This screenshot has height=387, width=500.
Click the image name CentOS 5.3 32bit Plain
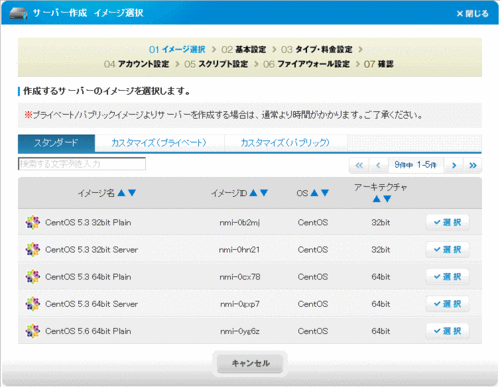[88, 223]
